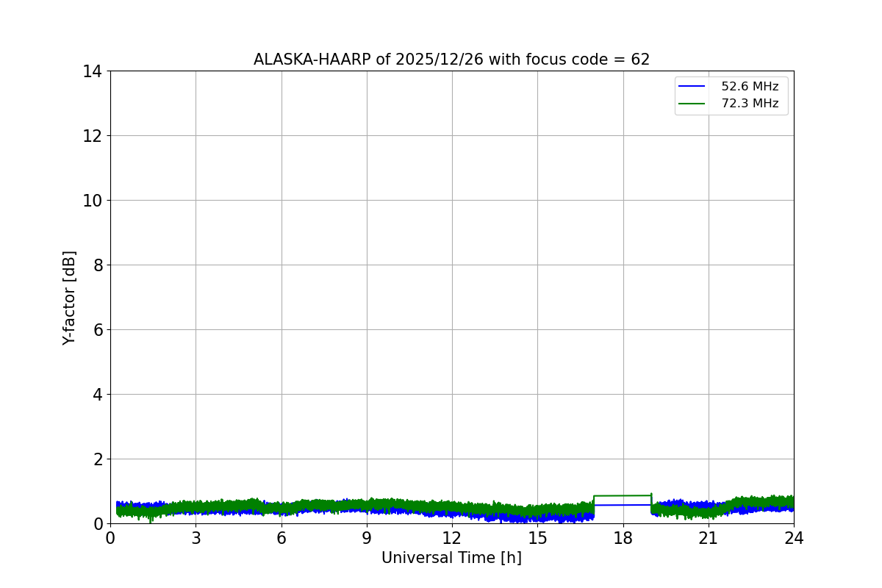Click the y-axis tick label 8

pyautogui.click(x=97, y=265)
